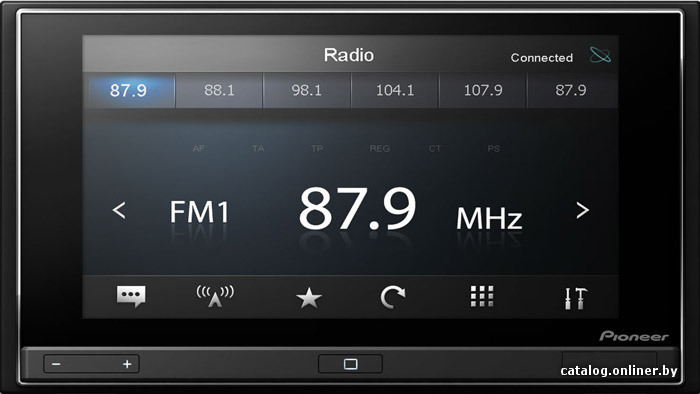This screenshot has height=394, width=700.
Task: Open the antenna broadcast signal icon
Action: tap(215, 296)
